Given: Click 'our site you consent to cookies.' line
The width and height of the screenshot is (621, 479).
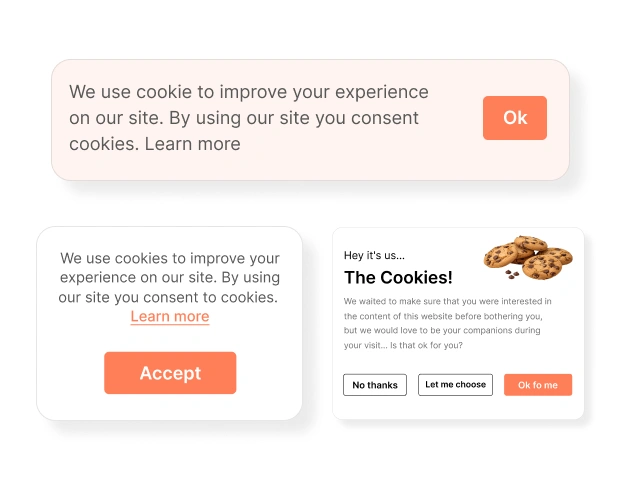Looking at the screenshot, I should (168, 297).
